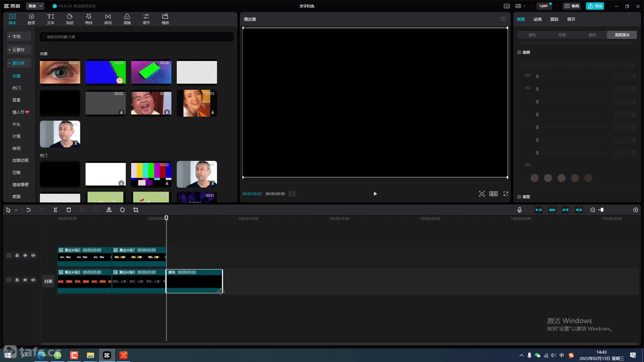Select the color bars test pattern thumbnail
Screen dimensions: 644x362
[x=151, y=174]
